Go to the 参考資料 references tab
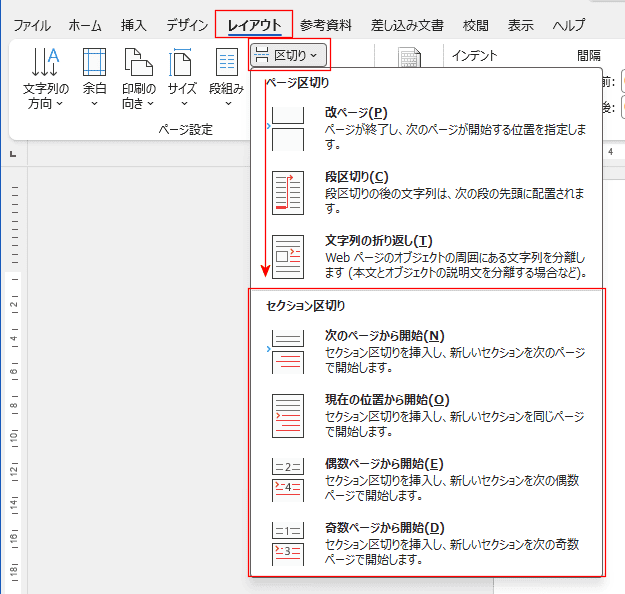Image resolution: width=625 pixels, height=594 pixels. coord(326,26)
